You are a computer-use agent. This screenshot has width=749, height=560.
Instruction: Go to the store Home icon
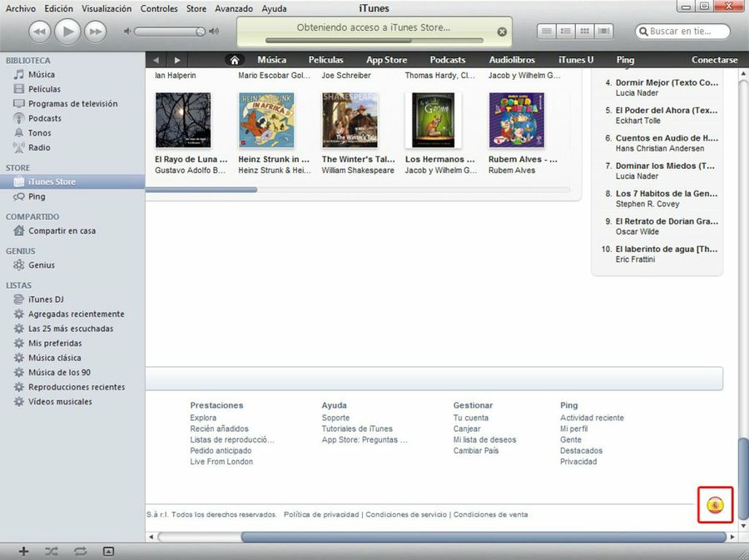click(x=235, y=60)
